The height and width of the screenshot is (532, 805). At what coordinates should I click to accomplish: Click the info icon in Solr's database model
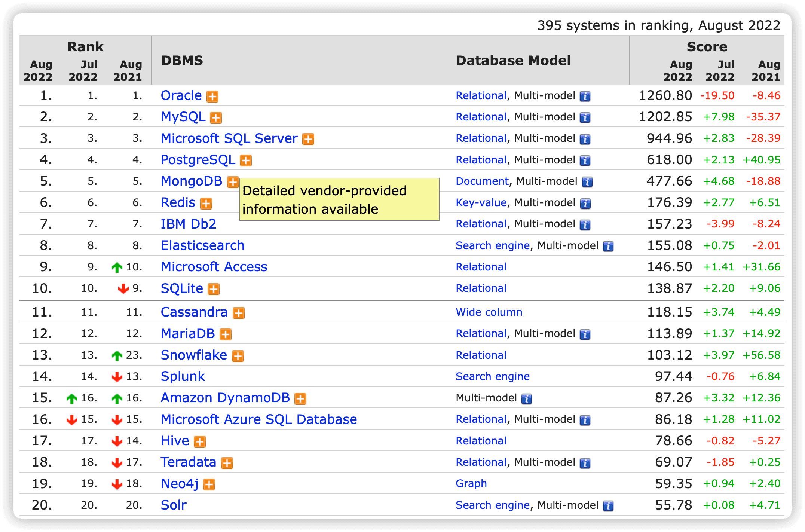click(x=608, y=506)
